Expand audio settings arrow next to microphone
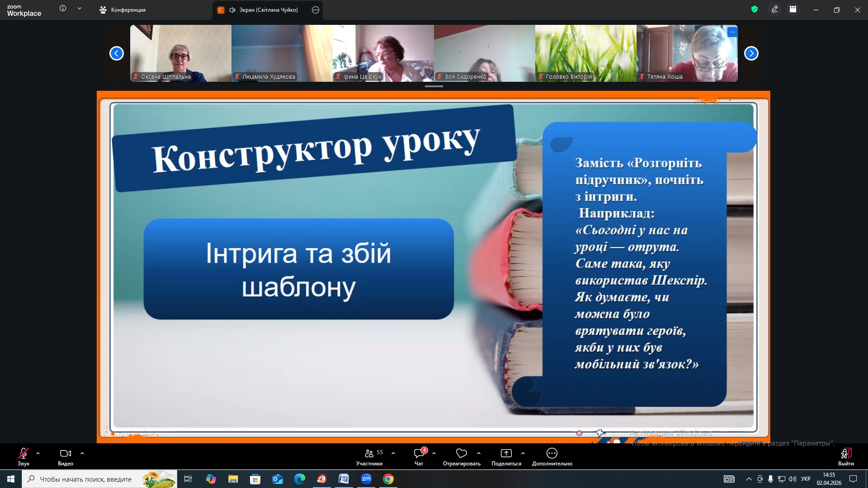The image size is (868, 488). pyautogui.click(x=38, y=453)
